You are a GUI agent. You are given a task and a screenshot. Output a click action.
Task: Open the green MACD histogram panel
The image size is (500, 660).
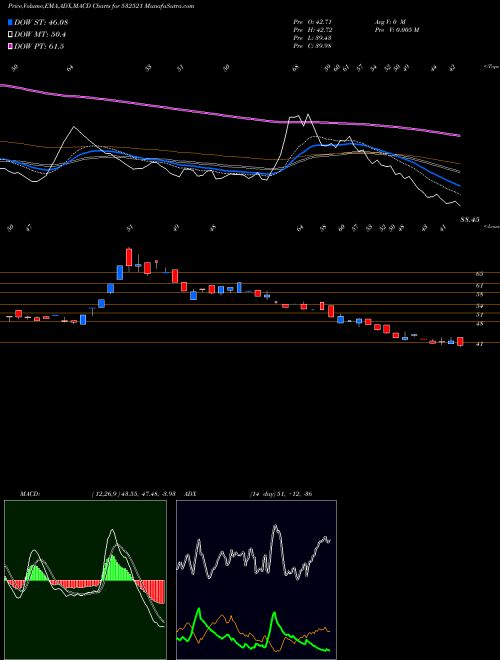85,580
